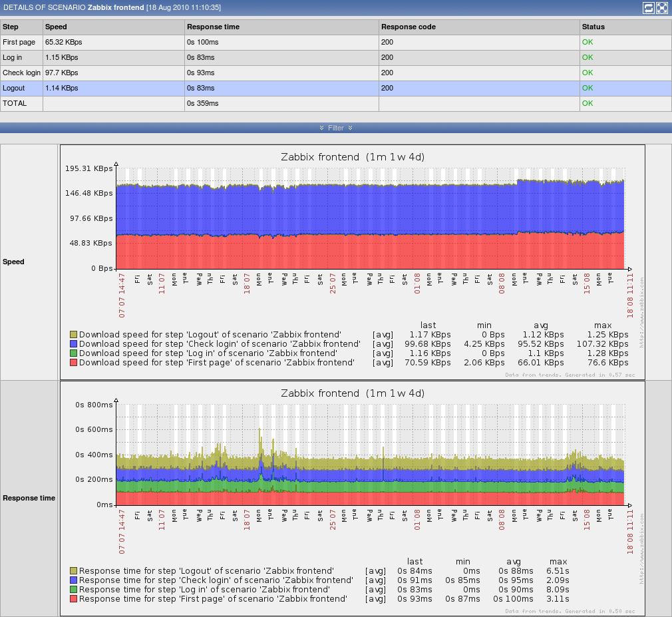The image size is (672, 617).
Task: Click the "Response time for step 'First page'" legend label
Action: click(213, 599)
